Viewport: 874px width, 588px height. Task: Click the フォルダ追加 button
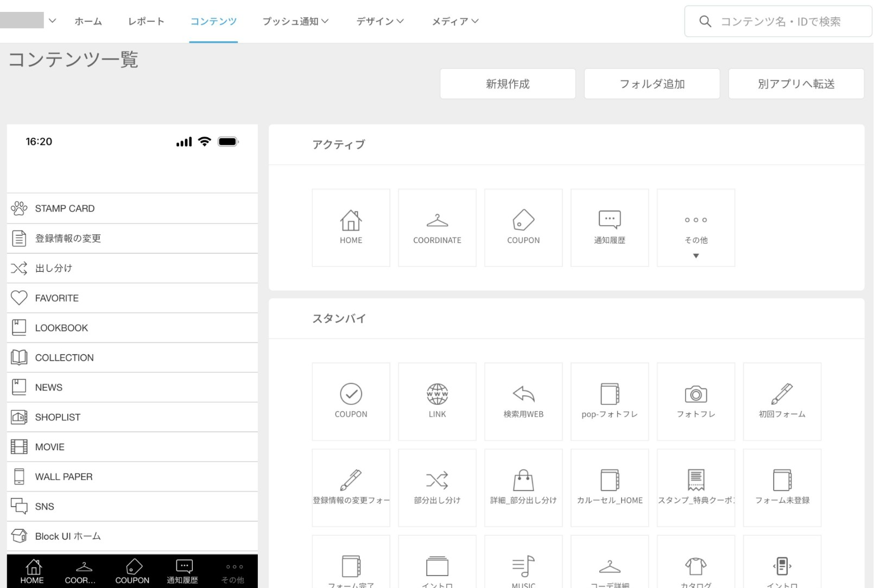click(652, 84)
